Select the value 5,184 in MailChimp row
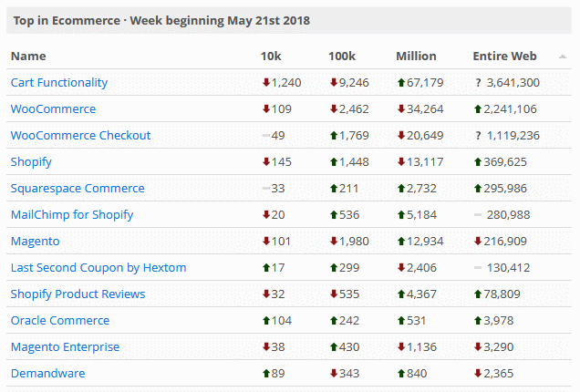Image resolution: width=580 pixels, height=392 pixels. click(x=421, y=215)
